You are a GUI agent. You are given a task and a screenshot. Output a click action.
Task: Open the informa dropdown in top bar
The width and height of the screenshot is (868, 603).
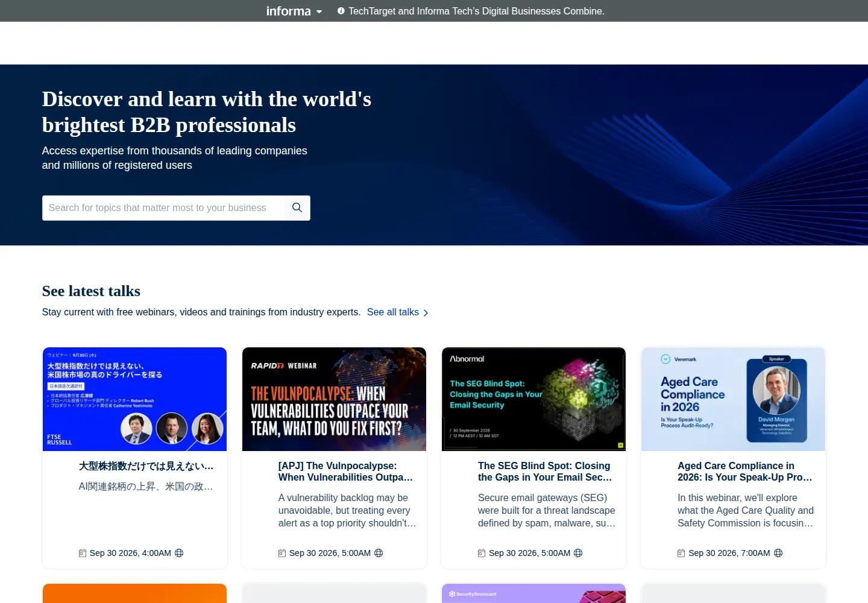click(x=294, y=11)
